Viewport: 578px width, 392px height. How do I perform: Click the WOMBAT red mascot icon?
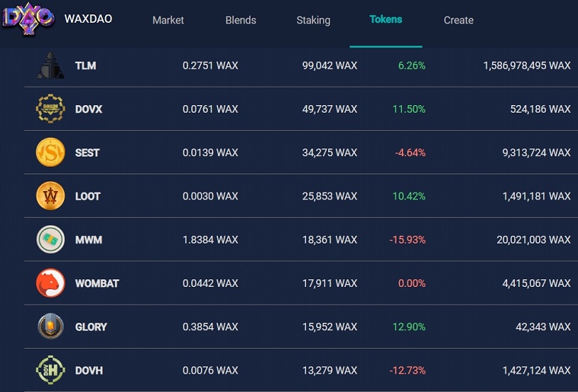coord(50,283)
